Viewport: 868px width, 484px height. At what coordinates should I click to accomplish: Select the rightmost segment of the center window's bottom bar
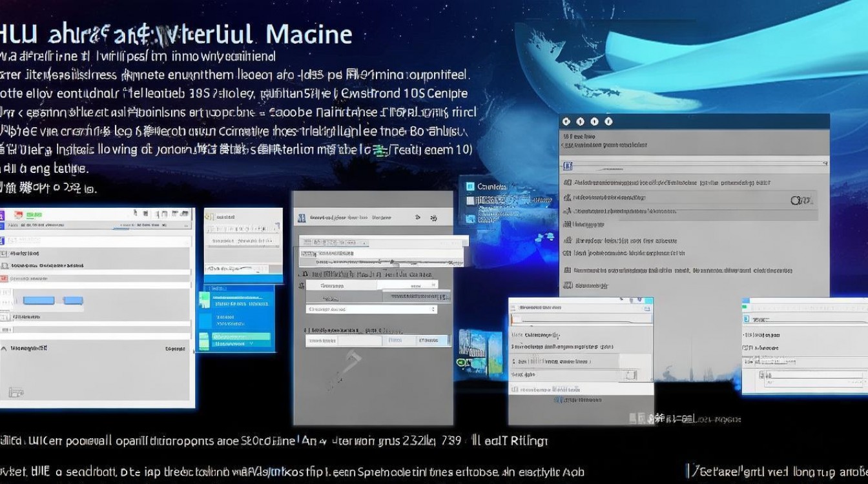pos(432,340)
